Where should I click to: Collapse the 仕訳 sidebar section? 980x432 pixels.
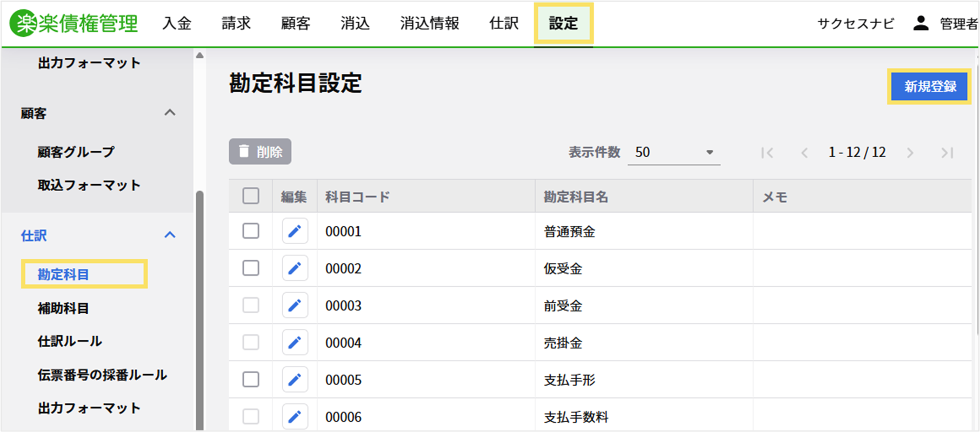coord(170,235)
